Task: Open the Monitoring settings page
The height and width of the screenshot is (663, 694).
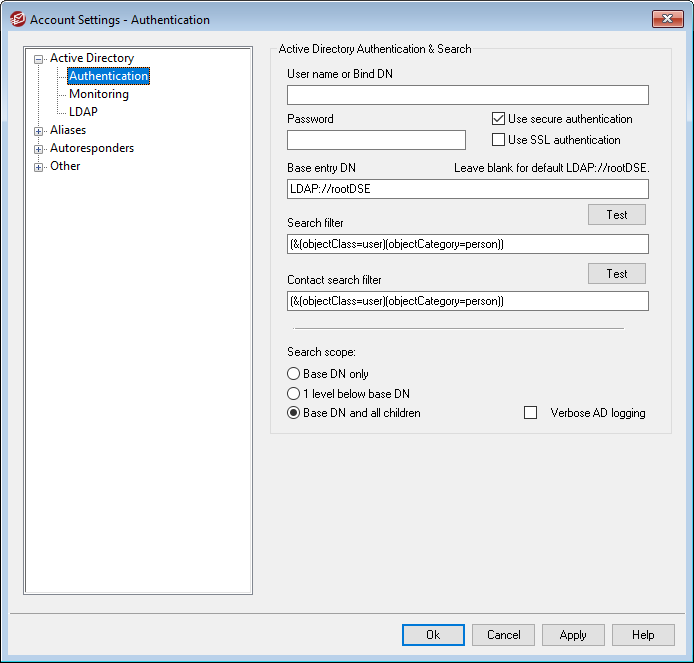Action: pyautogui.click(x=98, y=94)
